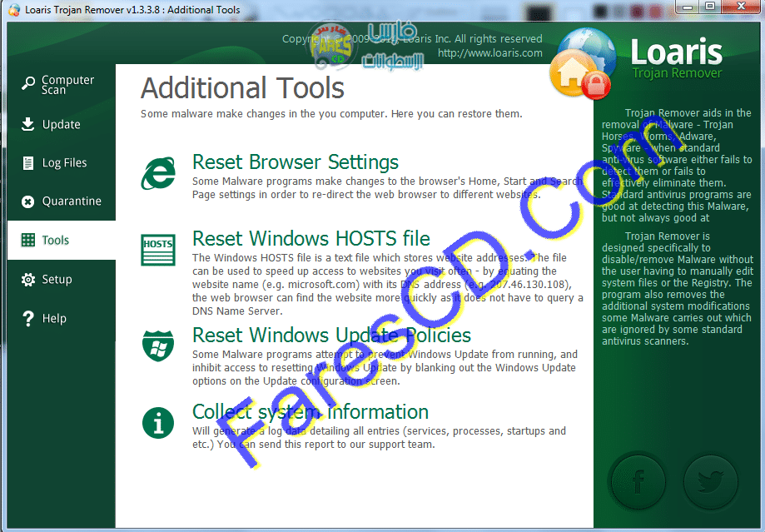Click the Log Files document icon

tap(28, 162)
